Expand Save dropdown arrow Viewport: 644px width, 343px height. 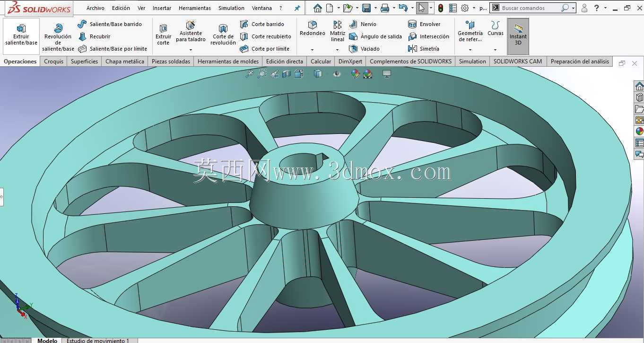point(375,8)
